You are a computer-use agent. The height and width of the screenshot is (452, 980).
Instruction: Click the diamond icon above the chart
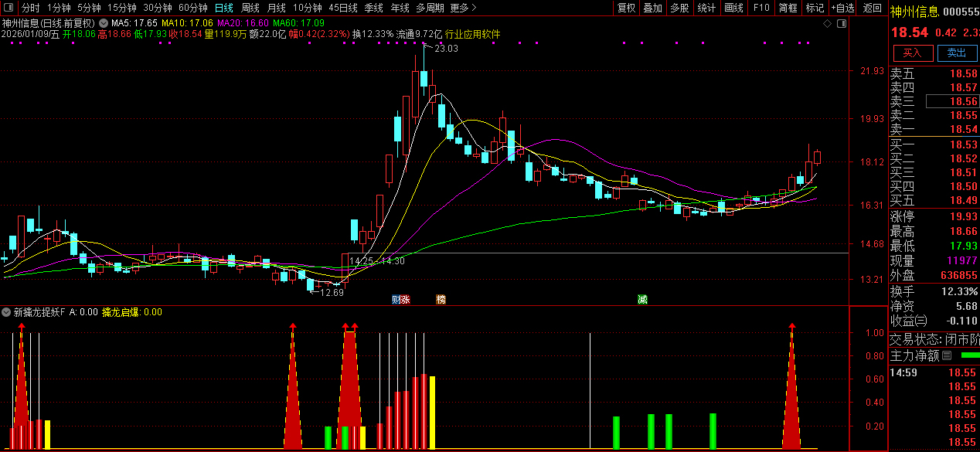827,24
